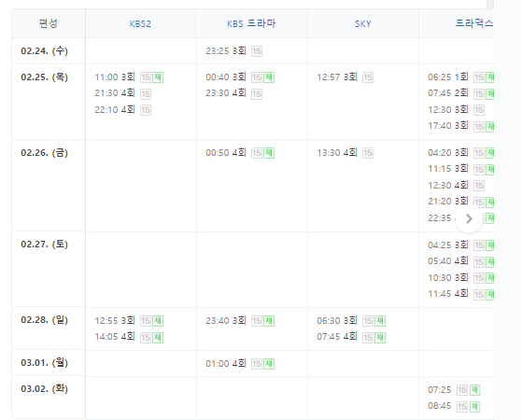Open the SKY channel header link

point(362,24)
